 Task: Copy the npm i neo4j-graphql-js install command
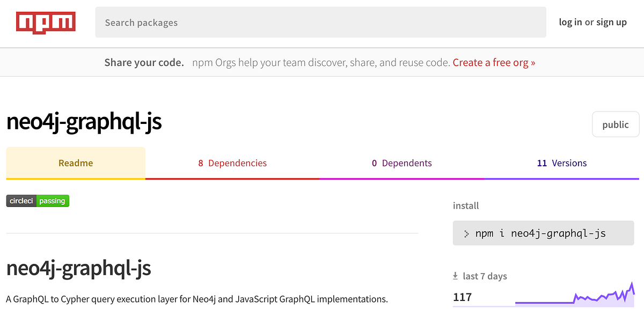(x=544, y=233)
